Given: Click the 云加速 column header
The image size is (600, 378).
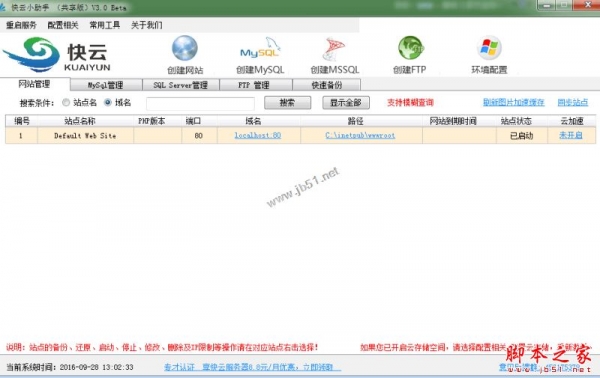Looking at the screenshot, I should [x=572, y=121].
